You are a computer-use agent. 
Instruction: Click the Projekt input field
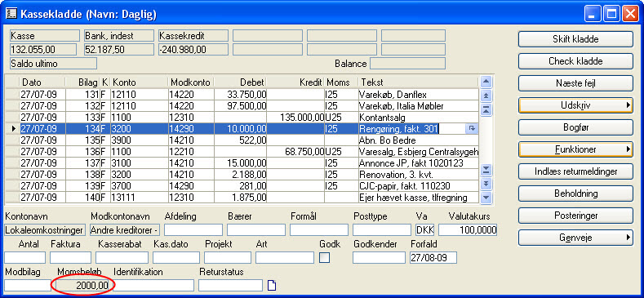tap(228, 258)
